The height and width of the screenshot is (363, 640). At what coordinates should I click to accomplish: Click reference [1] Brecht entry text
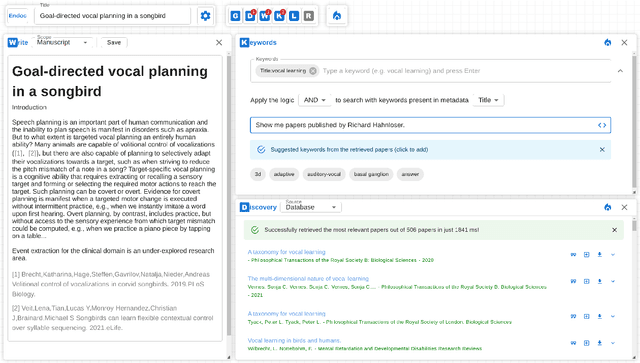pos(111,284)
